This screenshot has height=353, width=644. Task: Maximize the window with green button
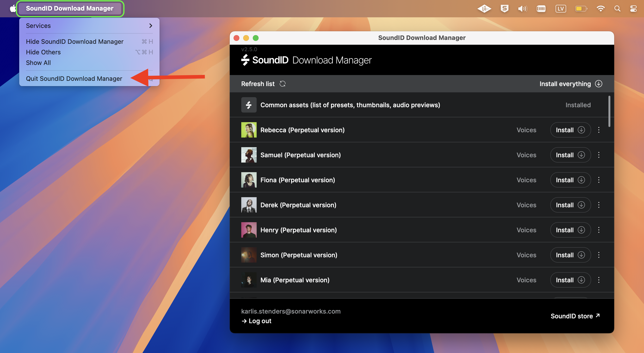[x=255, y=38]
